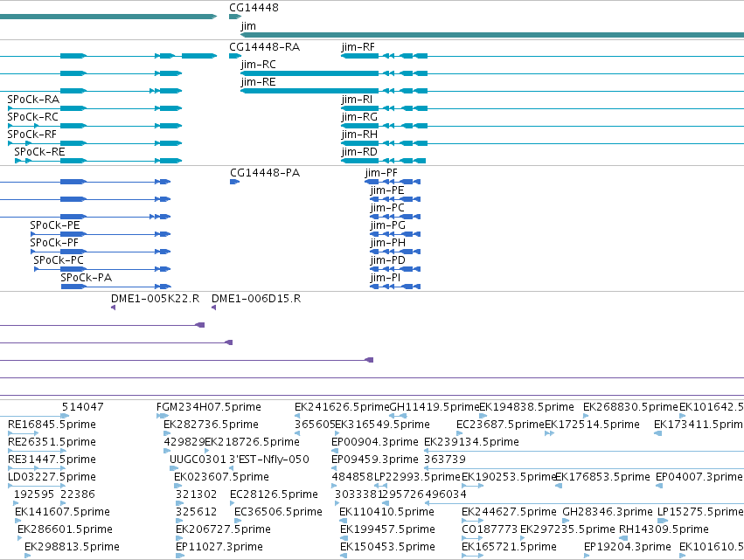The width and height of the screenshot is (744, 560).
Task: Click the SPoCk-PF protein label
Action: click(x=54, y=243)
